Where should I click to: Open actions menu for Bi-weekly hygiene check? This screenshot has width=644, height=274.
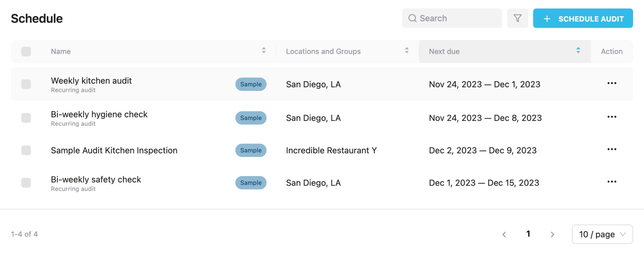coord(612,117)
